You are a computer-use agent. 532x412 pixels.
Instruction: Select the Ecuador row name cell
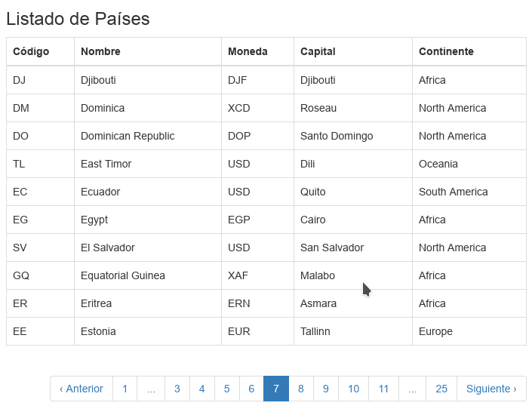coord(100,192)
